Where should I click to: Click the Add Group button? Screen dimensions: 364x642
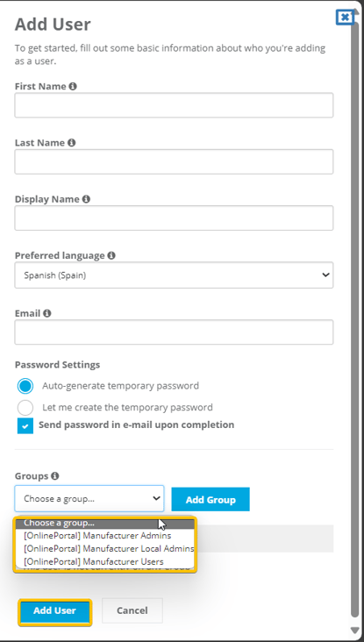tap(211, 500)
